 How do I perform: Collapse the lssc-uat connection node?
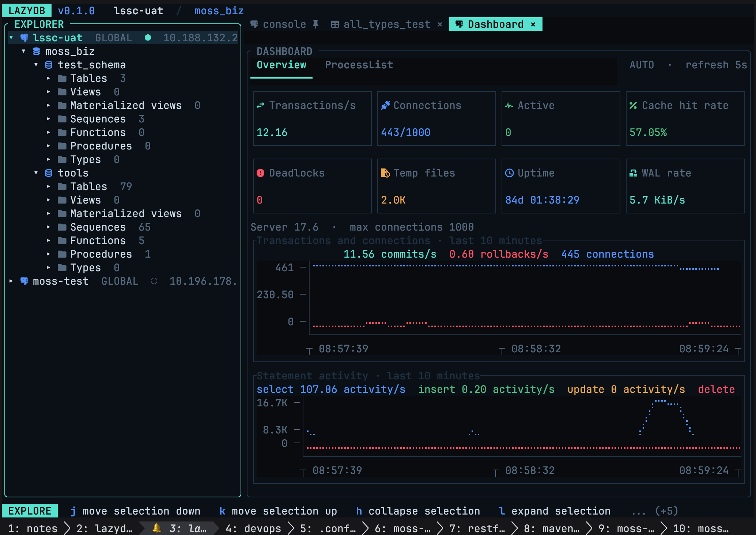click(x=11, y=38)
